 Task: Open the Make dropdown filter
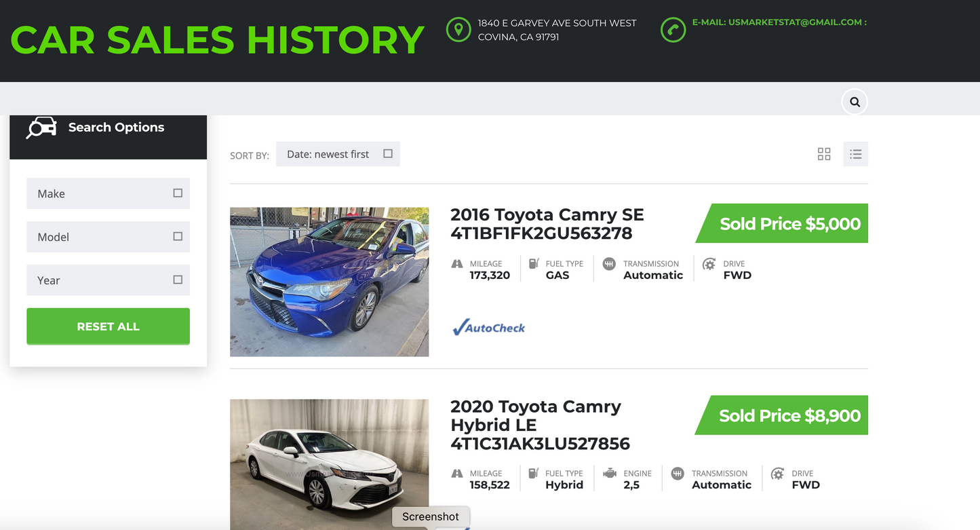tap(108, 193)
